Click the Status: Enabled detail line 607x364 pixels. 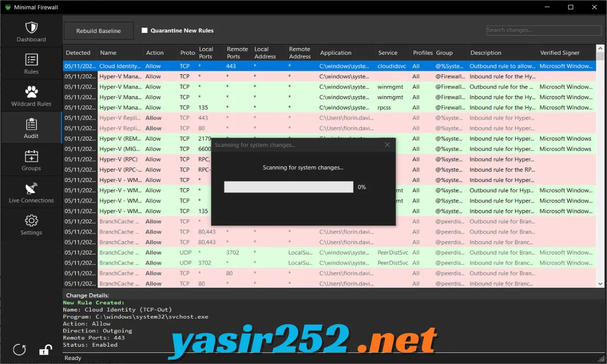tap(90, 345)
